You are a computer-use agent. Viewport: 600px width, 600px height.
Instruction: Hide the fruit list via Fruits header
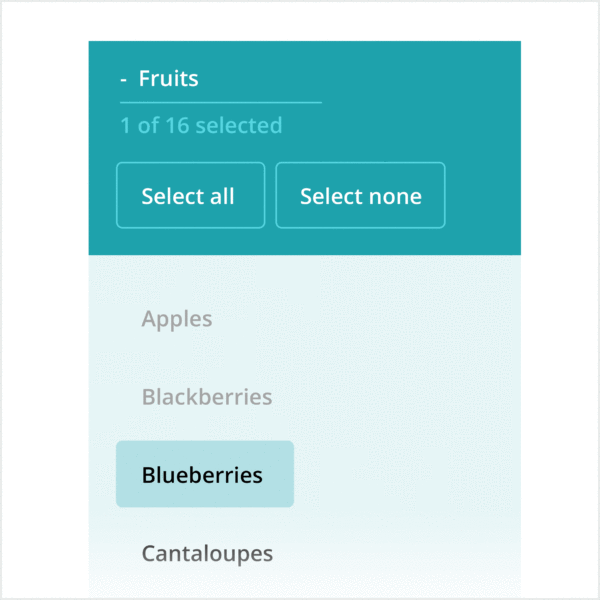tap(168, 79)
